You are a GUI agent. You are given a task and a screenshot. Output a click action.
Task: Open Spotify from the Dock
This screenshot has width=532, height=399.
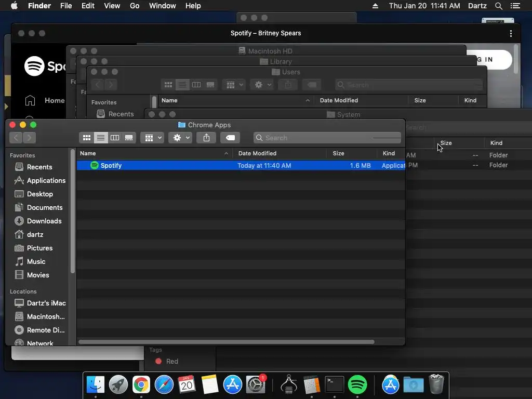coord(357,385)
